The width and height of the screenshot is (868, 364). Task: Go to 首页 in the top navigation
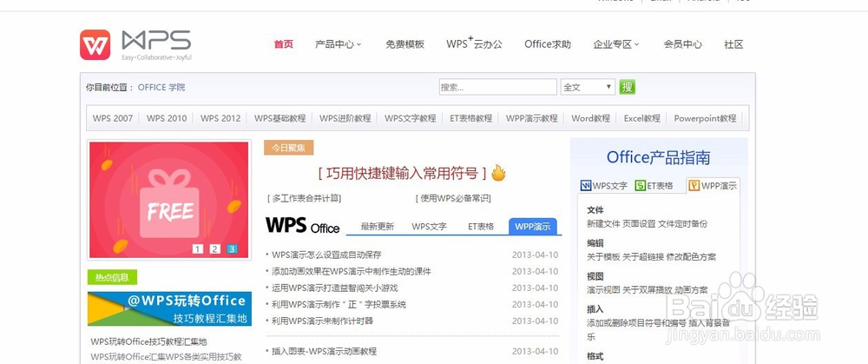pos(284,44)
